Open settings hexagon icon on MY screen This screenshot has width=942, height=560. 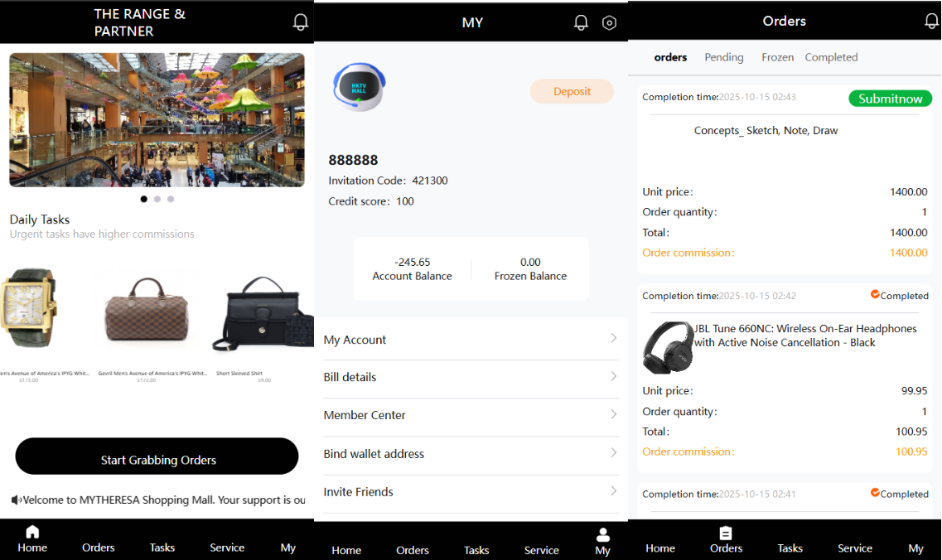609,23
